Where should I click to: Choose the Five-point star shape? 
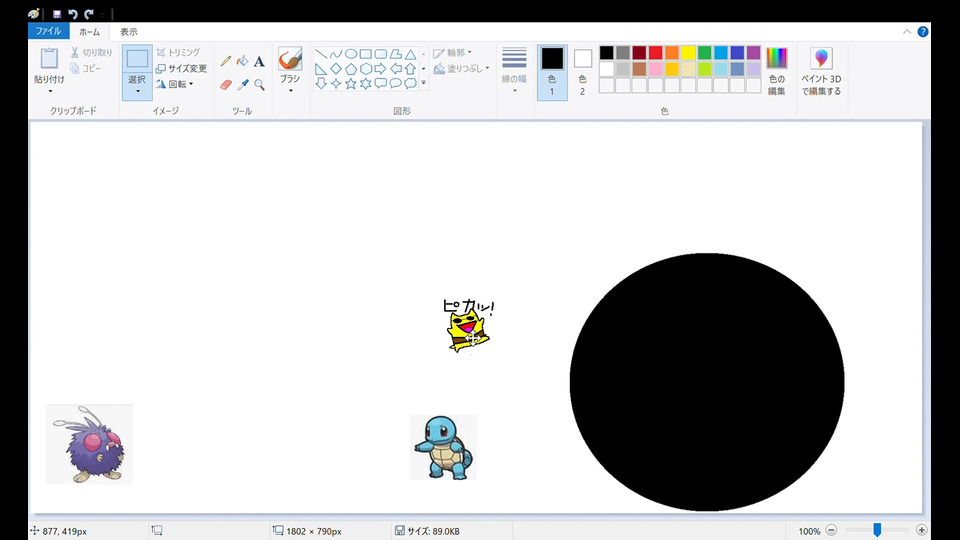[351, 83]
